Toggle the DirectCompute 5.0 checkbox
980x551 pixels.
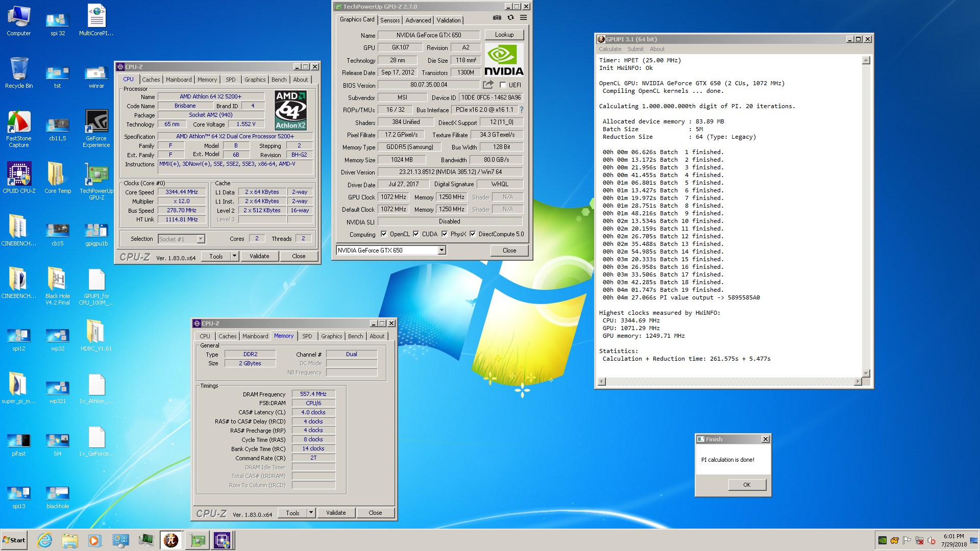click(x=473, y=234)
